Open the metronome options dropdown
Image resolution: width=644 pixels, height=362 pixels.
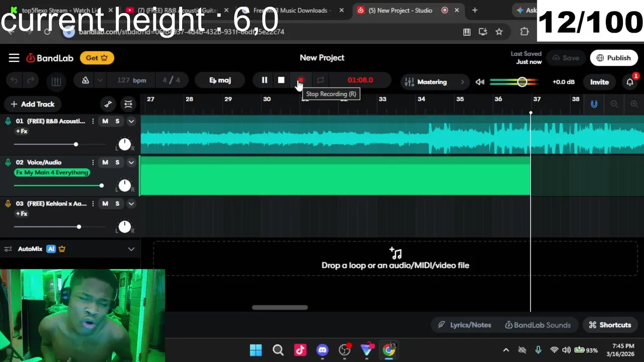tap(100, 80)
